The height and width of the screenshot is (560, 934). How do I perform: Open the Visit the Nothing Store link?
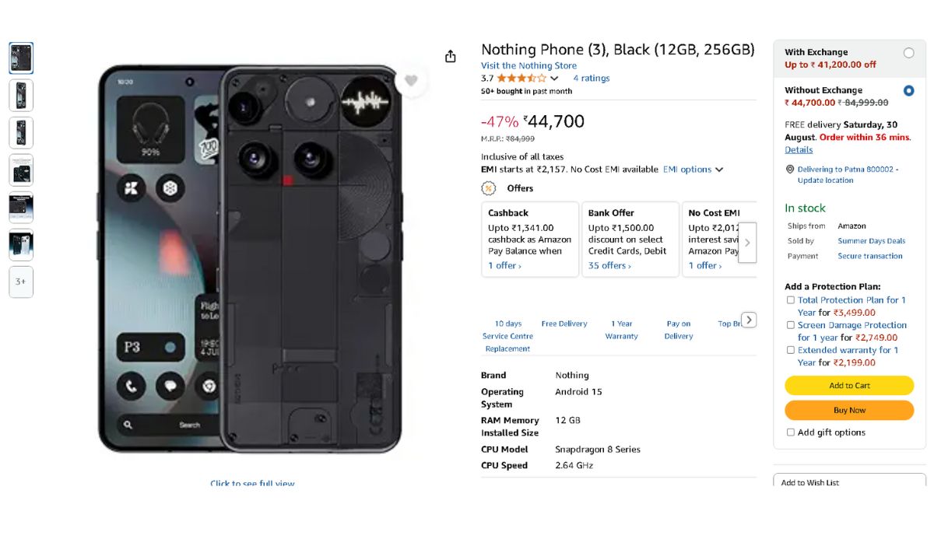528,66
